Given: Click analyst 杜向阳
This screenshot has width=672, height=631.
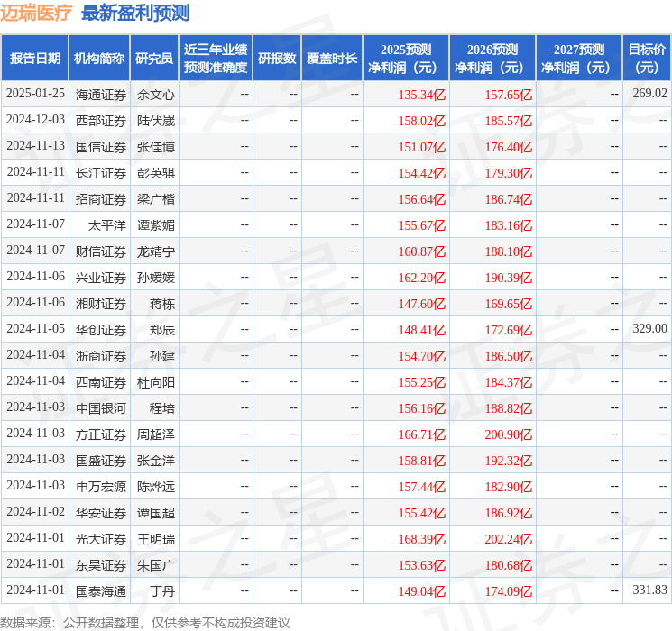Looking at the screenshot, I should (x=156, y=382).
